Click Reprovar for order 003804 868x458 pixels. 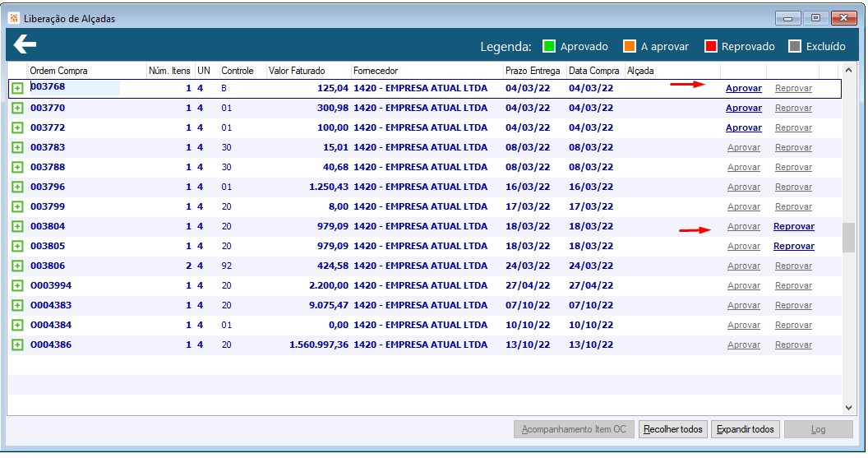[x=794, y=226]
